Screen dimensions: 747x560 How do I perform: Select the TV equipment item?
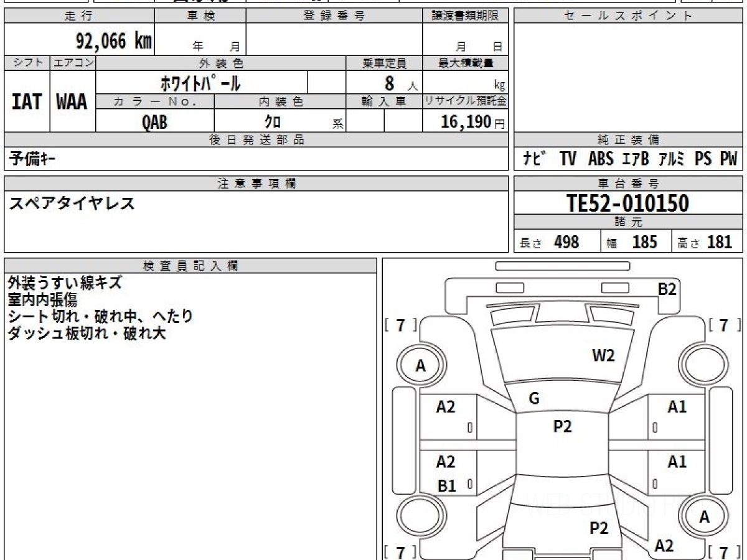[x=568, y=159]
